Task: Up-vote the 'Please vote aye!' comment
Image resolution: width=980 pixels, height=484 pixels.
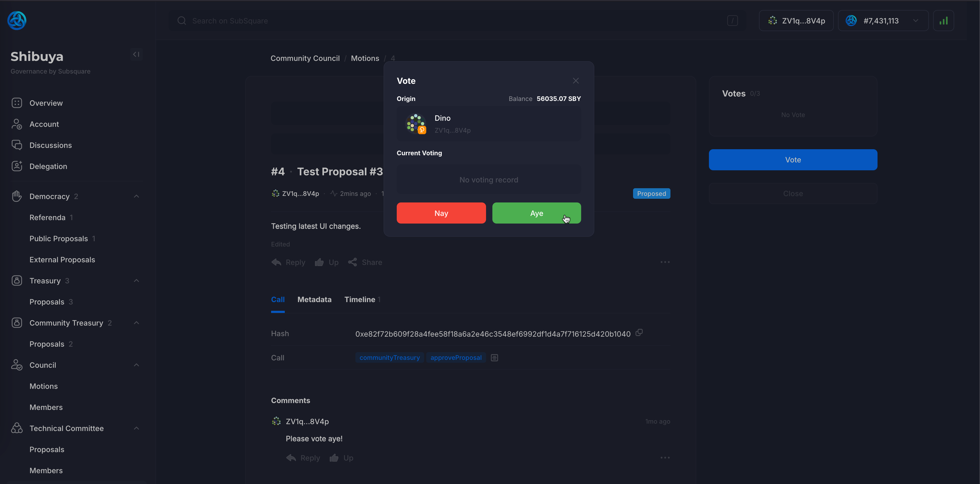Action: (334, 458)
